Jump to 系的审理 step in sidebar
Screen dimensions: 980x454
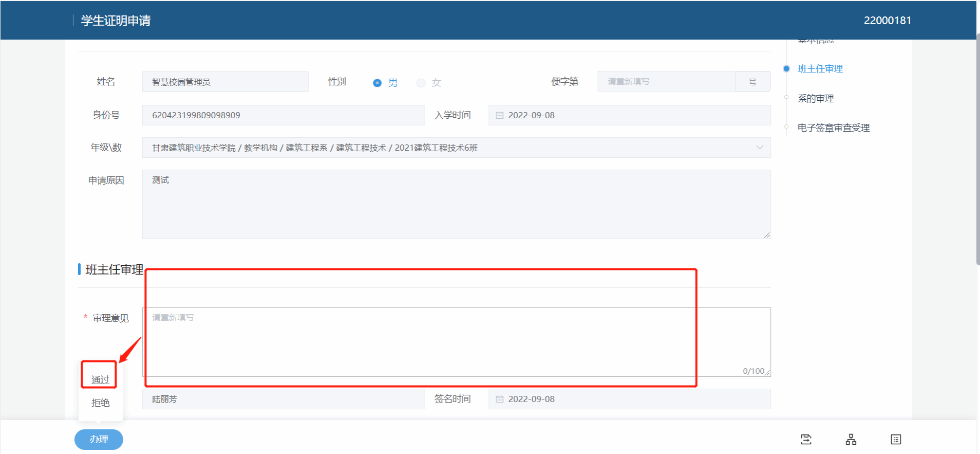click(x=815, y=98)
